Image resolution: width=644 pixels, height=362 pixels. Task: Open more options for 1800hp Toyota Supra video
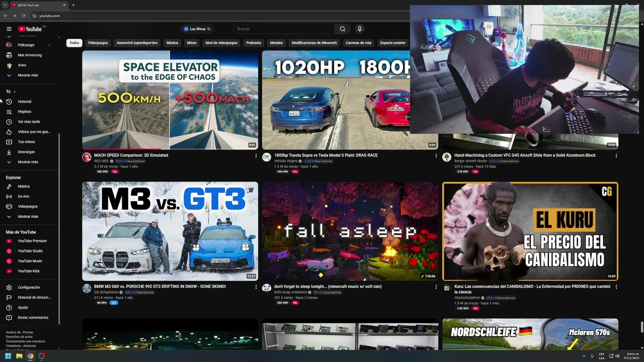[x=436, y=156]
